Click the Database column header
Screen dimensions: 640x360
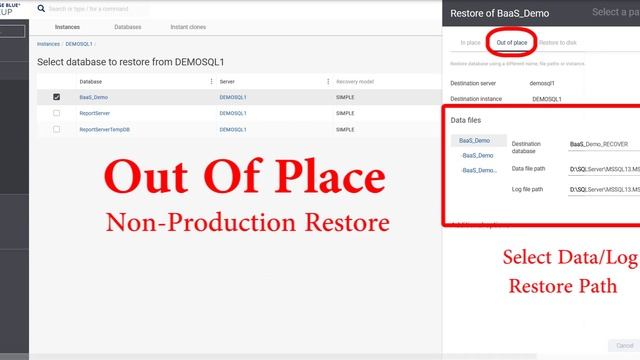click(x=91, y=82)
